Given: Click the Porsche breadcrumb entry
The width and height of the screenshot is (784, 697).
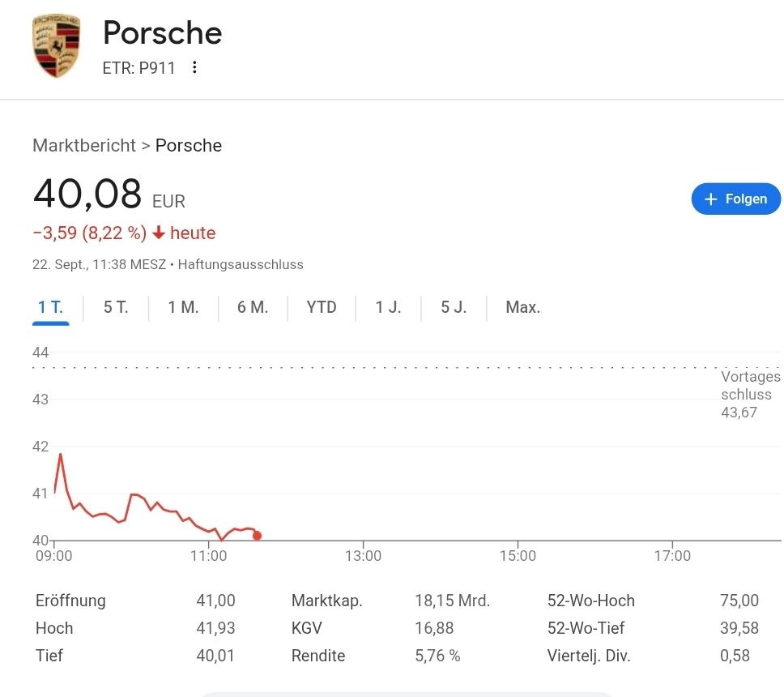Looking at the screenshot, I should click(x=189, y=146).
